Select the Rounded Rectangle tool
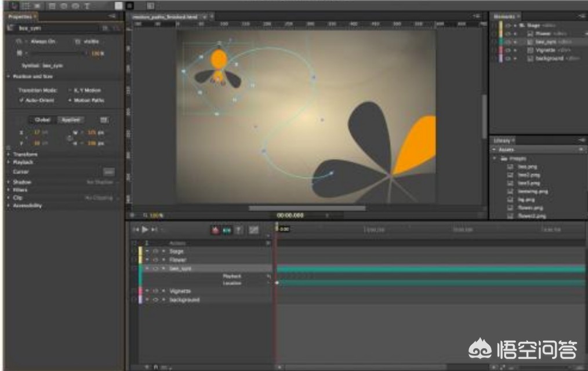Viewport: 588px width, 371px height. tap(64, 6)
